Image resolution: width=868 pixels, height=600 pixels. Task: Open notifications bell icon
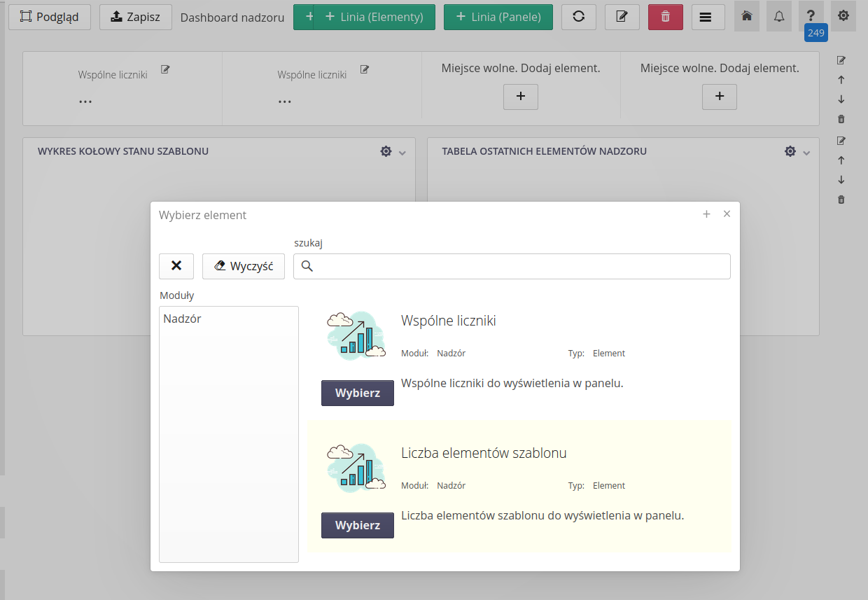pos(778,16)
